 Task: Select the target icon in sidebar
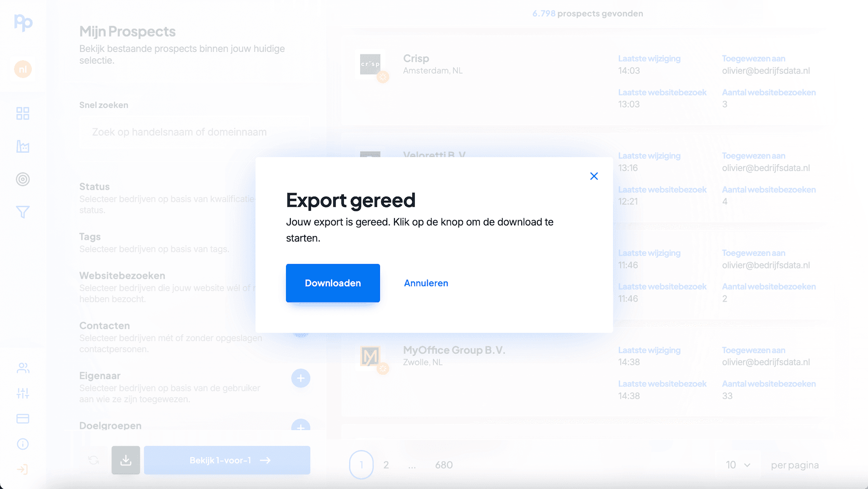point(23,179)
